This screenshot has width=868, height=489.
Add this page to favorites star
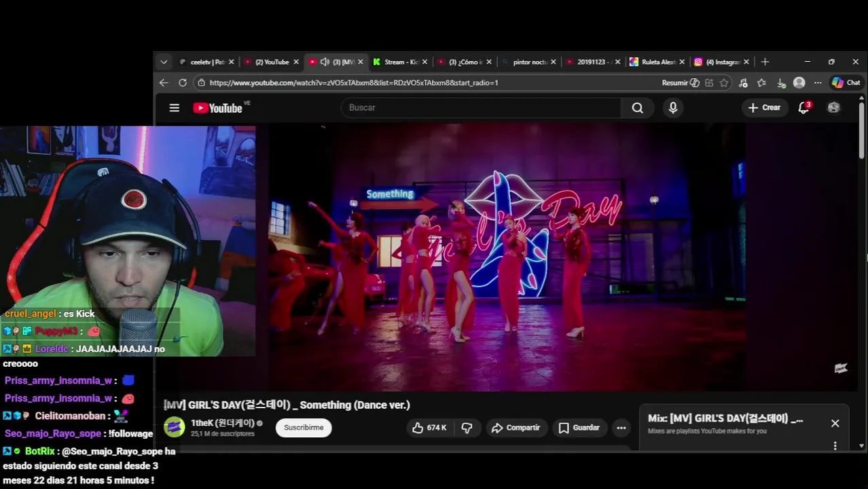pos(724,83)
